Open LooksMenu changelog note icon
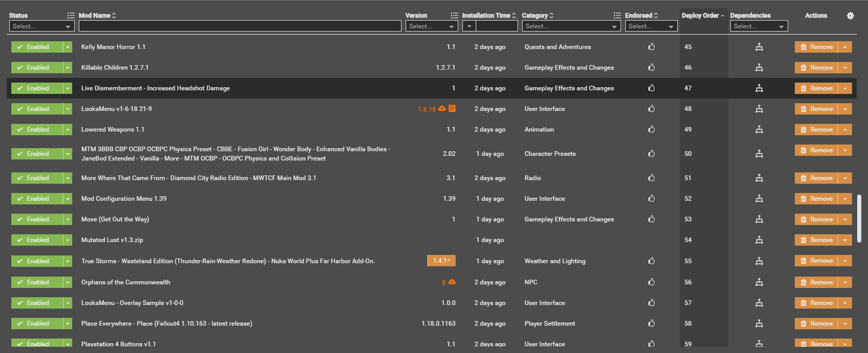Image resolution: width=868 pixels, height=353 pixels. pyautogui.click(x=452, y=108)
